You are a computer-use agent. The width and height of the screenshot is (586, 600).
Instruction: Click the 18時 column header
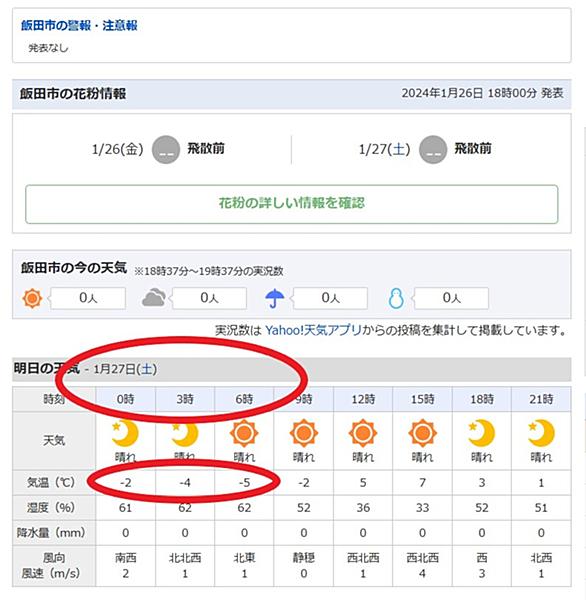[x=482, y=399]
